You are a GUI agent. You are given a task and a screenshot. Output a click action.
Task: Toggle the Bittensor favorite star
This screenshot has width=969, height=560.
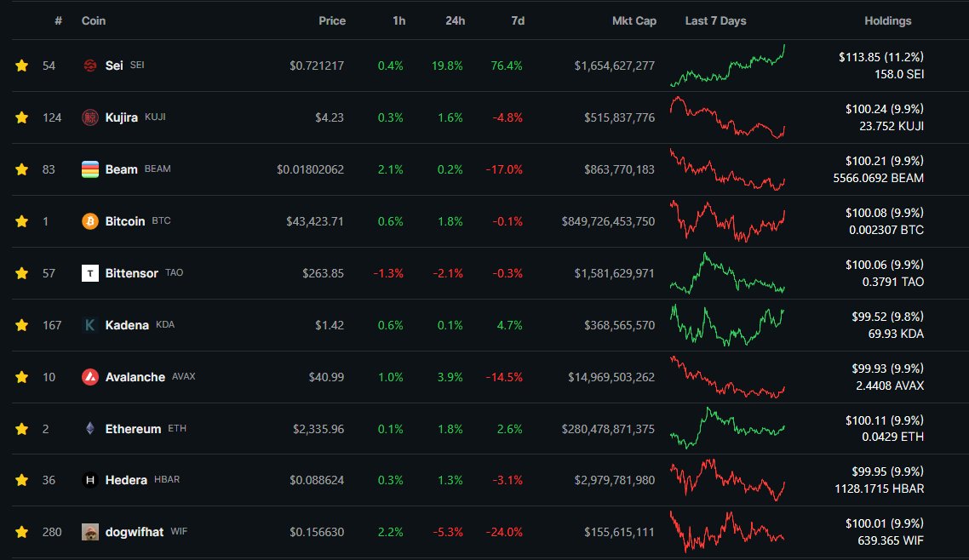[x=21, y=273]
